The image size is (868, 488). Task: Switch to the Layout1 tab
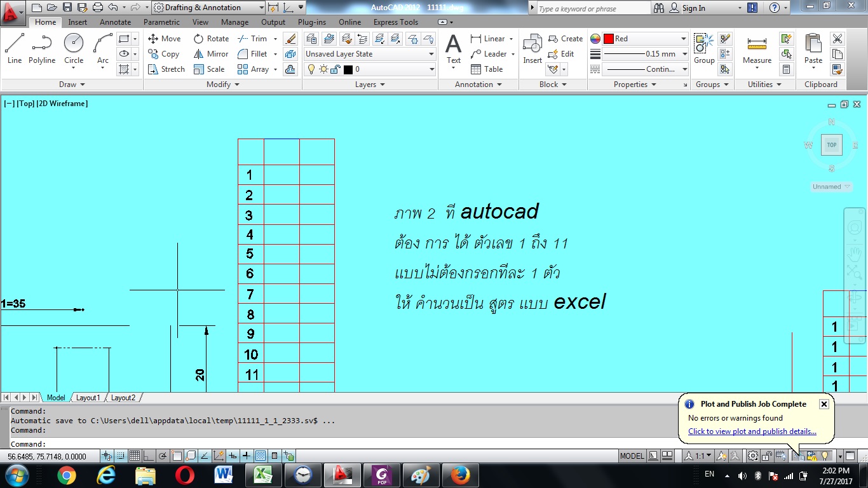[x=88, y=398]
